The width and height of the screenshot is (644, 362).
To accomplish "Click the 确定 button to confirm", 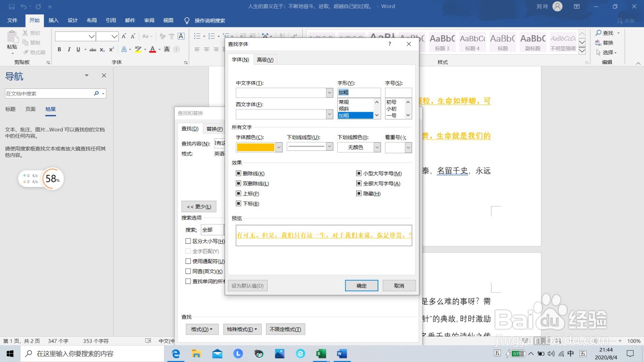I will point(361,286).
